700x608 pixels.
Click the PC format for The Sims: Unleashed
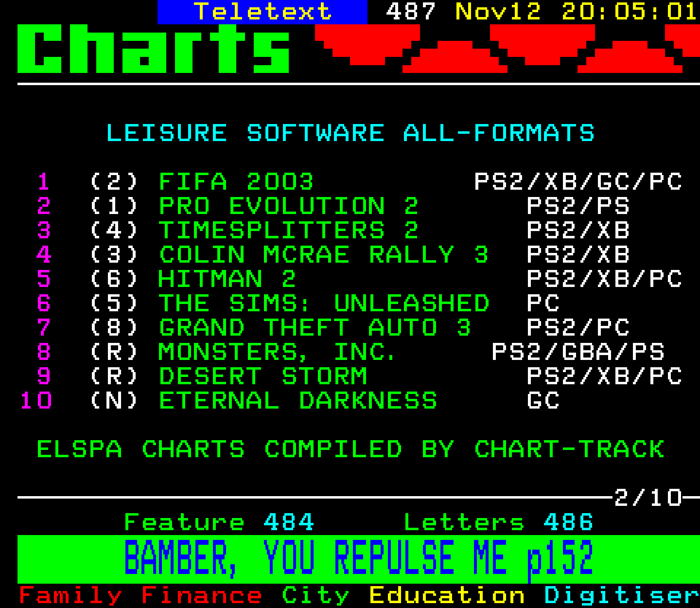[543, 304]
